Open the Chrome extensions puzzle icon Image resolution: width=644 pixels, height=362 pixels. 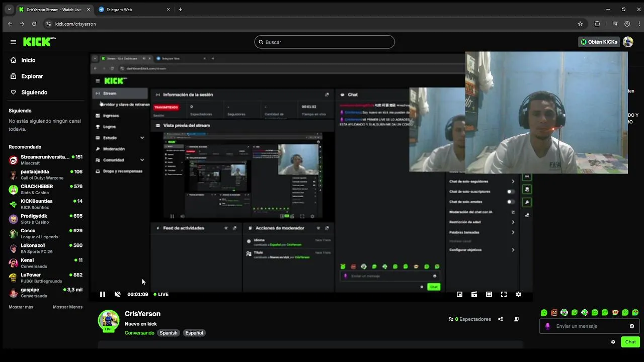tap(597, 24)
